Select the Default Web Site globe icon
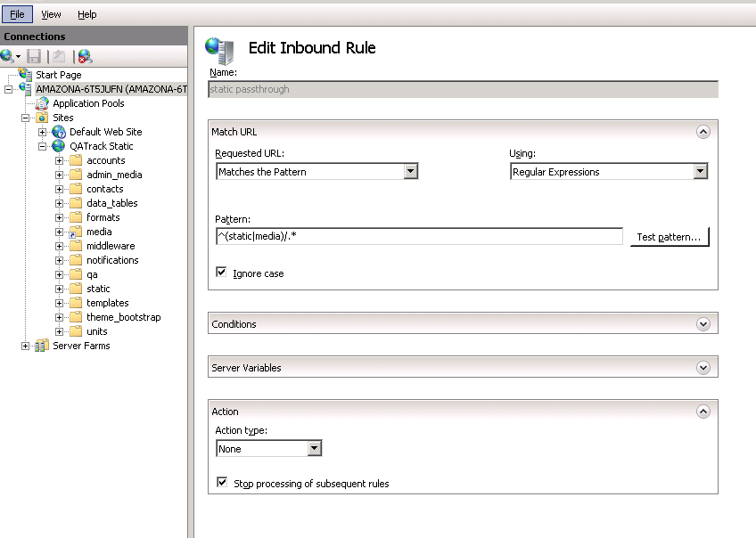756x538 pixels. click(x=59, y=132)
